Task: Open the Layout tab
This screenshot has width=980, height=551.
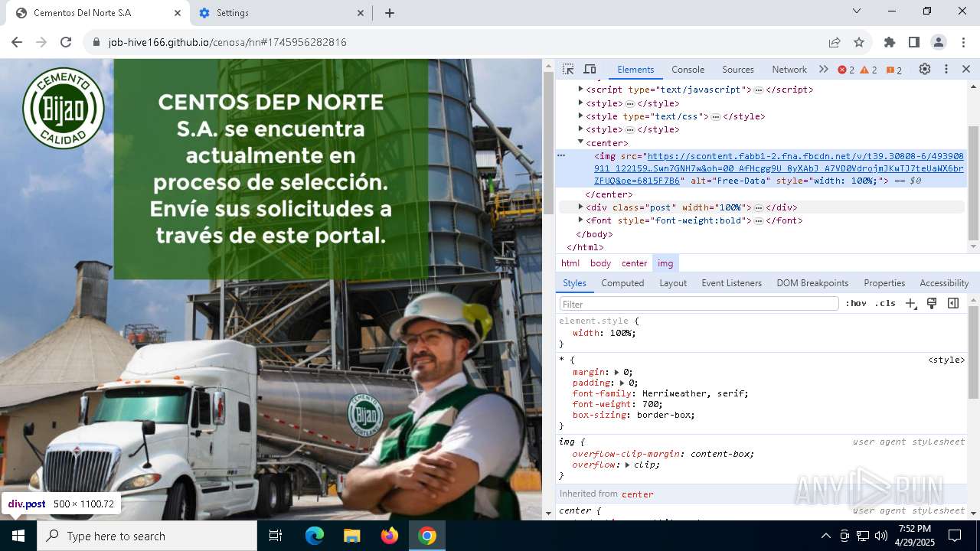Action: tap(673, 283)
